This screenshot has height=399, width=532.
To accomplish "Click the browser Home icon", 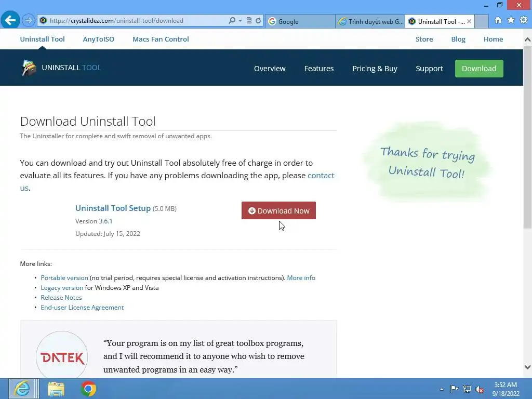I will point(498,20).
